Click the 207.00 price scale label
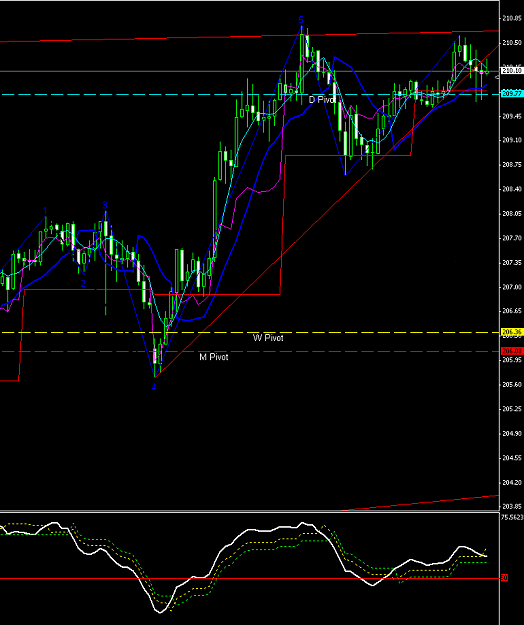The image size is (524, 625). click(512, 287)
